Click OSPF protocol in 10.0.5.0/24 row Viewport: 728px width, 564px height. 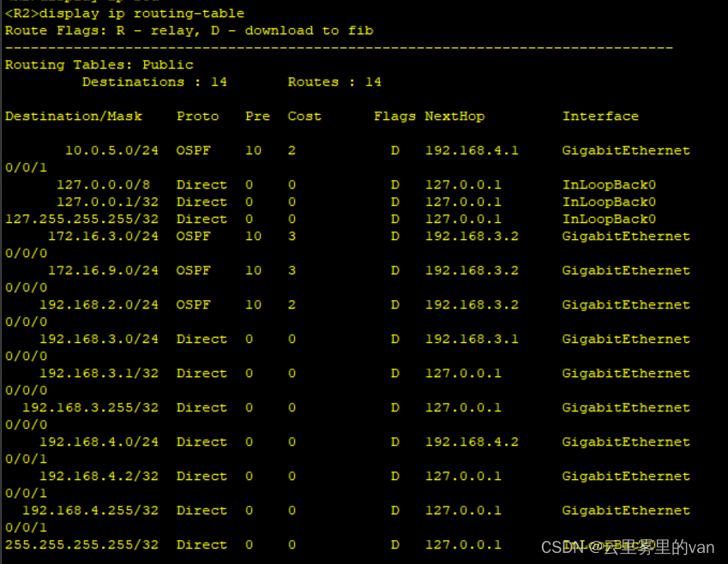tap(193, 150)
